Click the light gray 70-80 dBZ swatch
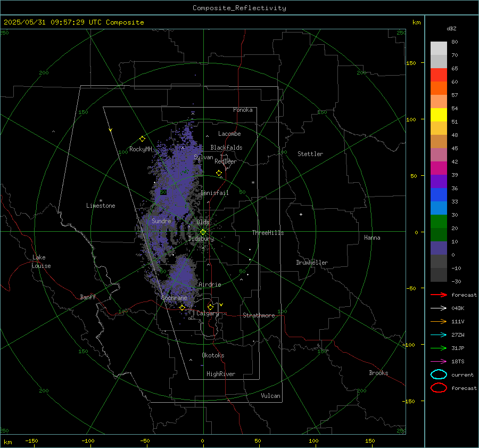 coord(439,48)
